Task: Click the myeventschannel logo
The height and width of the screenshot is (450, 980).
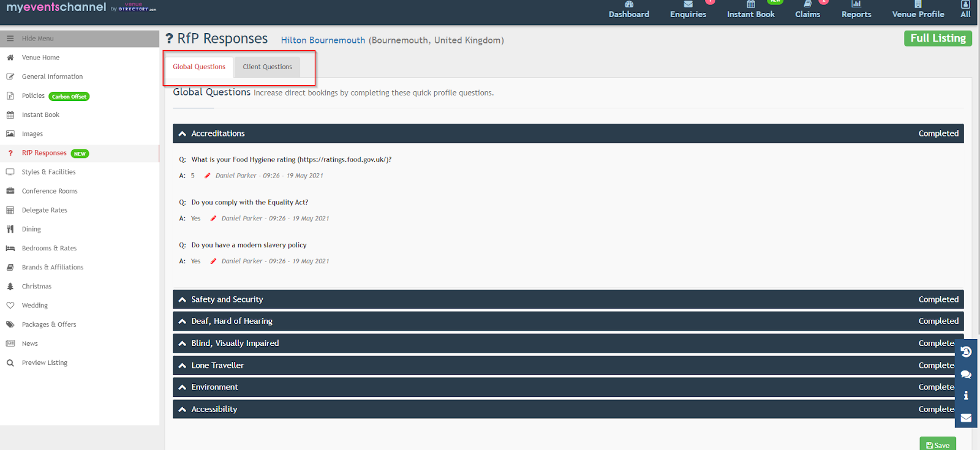Action: tap(56, 7)
